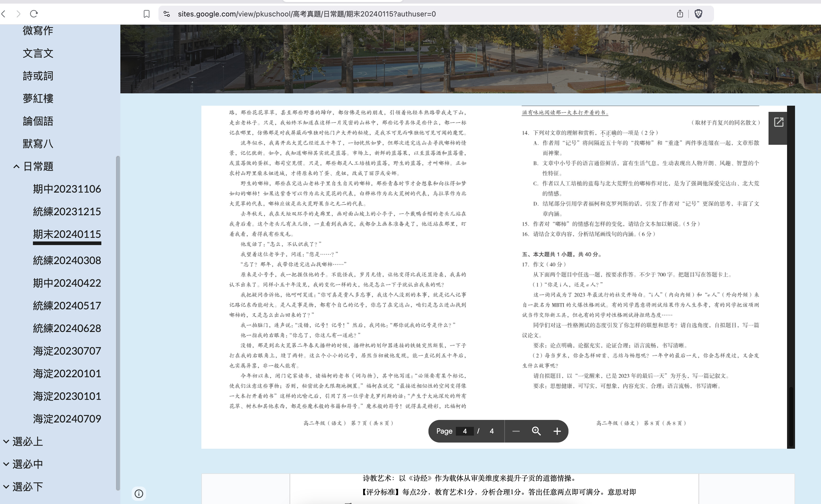Click the magnifier reset-zoom icon in the PDF toolbar

tap(536, 431)
